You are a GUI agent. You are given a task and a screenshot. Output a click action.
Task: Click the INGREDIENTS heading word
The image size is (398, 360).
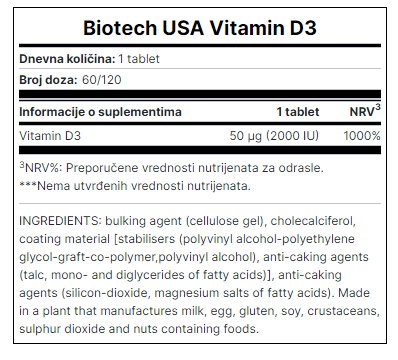click(59, 221)
